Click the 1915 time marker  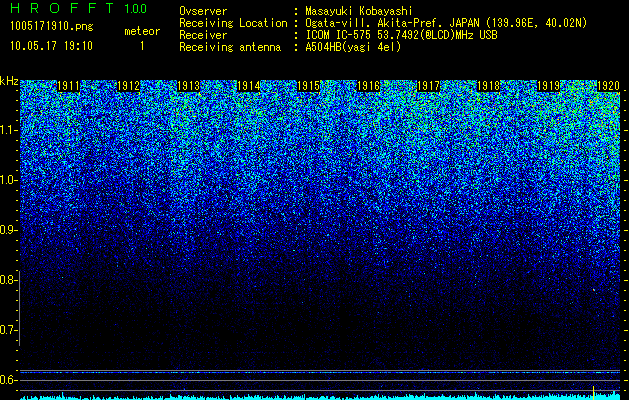tap(308, 86)
